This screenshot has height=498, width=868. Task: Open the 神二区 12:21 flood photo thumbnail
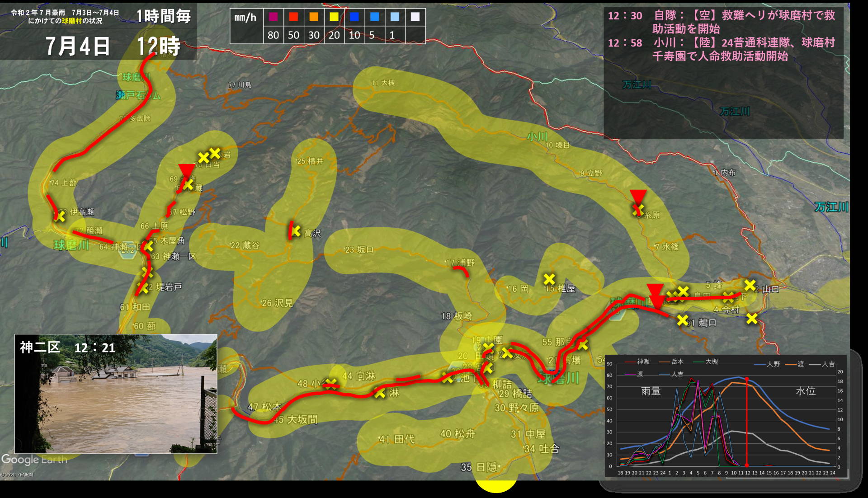point(116,394)
